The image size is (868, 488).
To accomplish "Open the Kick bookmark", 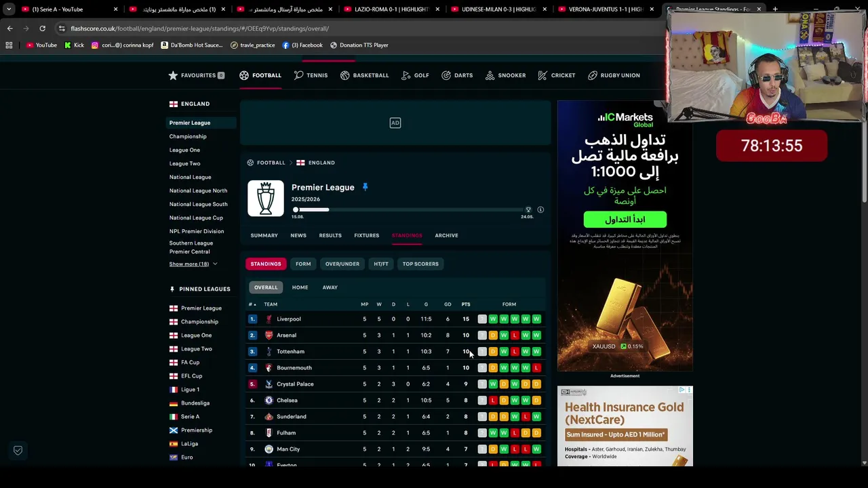I will coord(75,45).
